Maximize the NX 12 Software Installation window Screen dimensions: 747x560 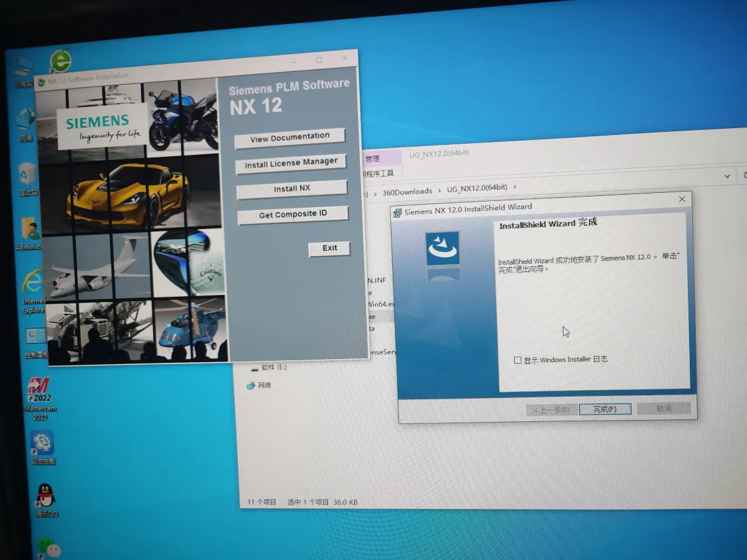point(319,60)
